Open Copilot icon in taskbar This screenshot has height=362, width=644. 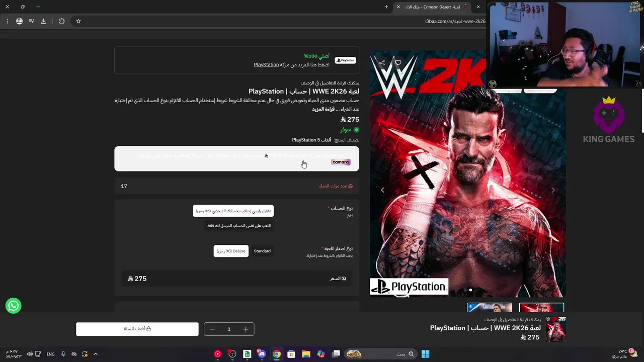pyautogui.click(x=321, y=354)
